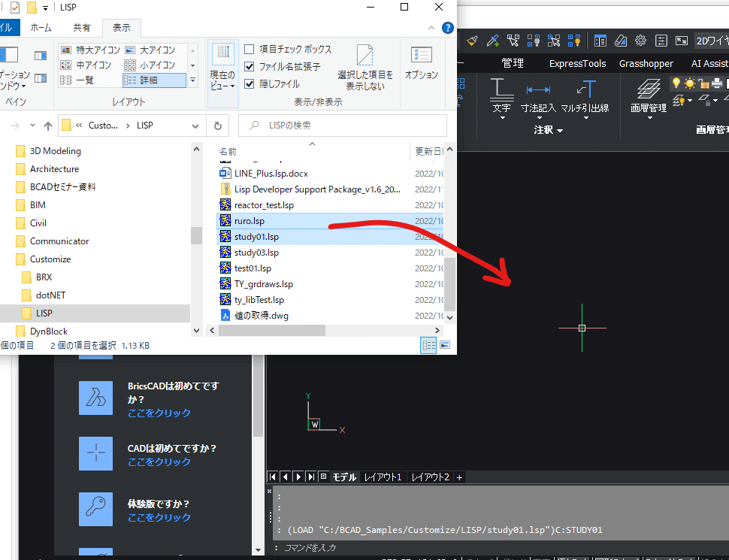Expand the layout gallery more arrow
The height and width of the screenshot is (560, 729).
[x=193, y=80]
